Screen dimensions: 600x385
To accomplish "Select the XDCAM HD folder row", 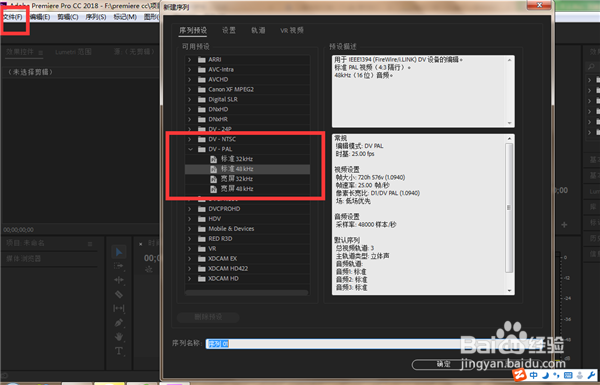I will pos(247,278).
